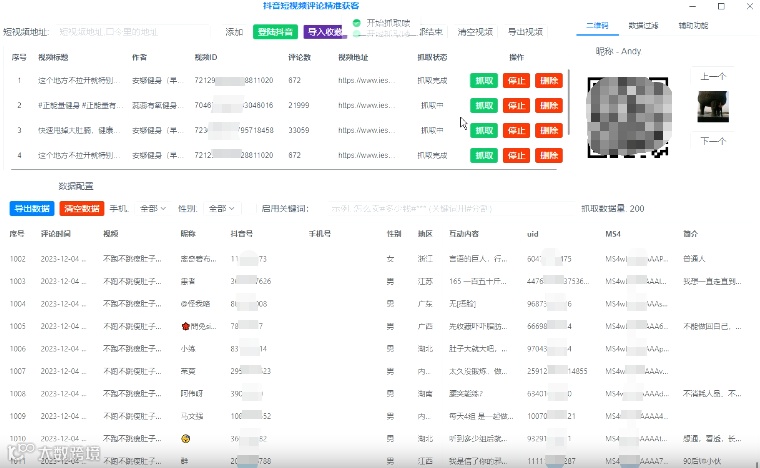Click the 抓取状态 column header
This screenshot has width=760, height=468.
pos(432,57)
